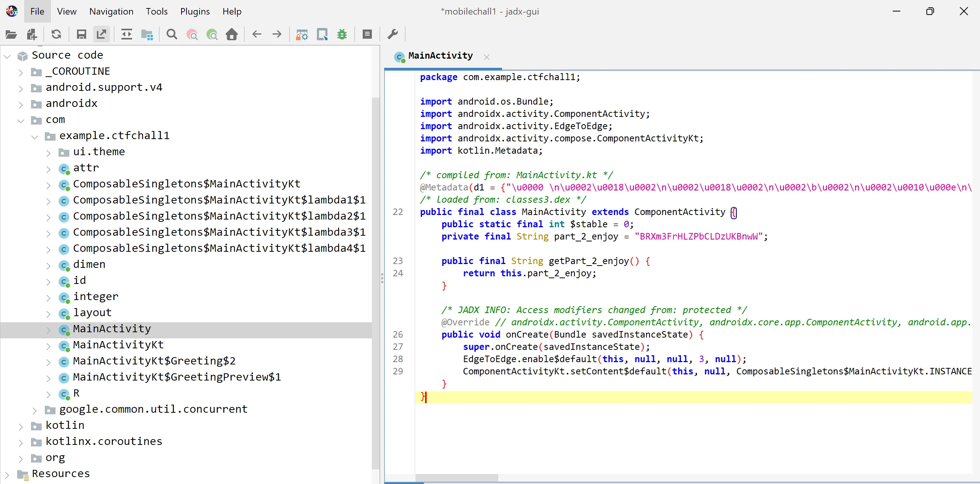The width and height of the screenshot is (980, 484).
Task: Click the Save project floppy icon
Action: (81, 34)
